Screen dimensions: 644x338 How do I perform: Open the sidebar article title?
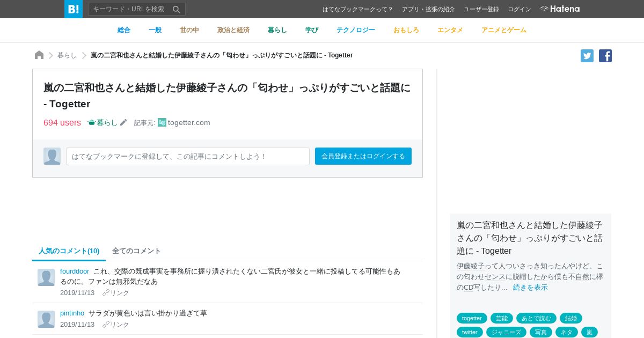(x=530, y=238)
